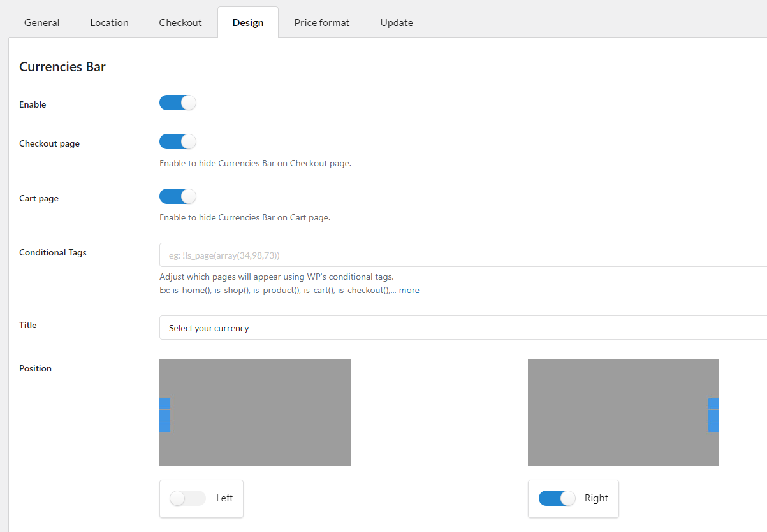Disable the Currencies Bar Enable toggle
The width and height of the screenshot is (767, 532).
(177, 103)
